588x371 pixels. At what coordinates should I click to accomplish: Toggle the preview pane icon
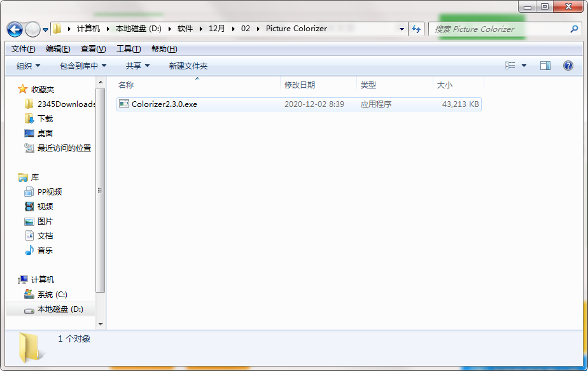pos(545,66)
